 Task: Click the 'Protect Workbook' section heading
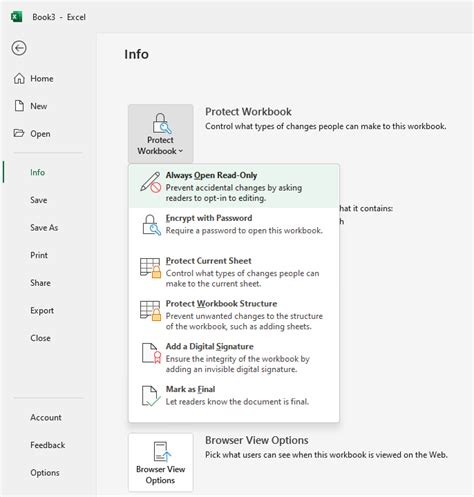pos(248,112)
